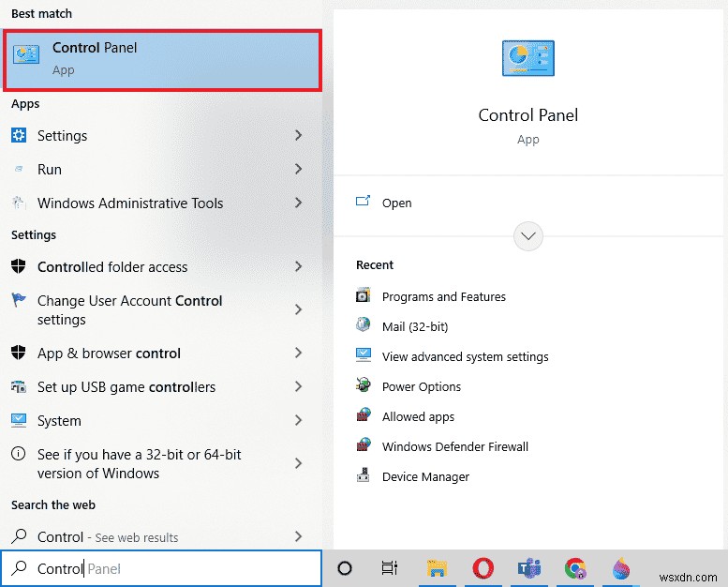
Task: Click the Open icon in preview pane
Action: 363,201
